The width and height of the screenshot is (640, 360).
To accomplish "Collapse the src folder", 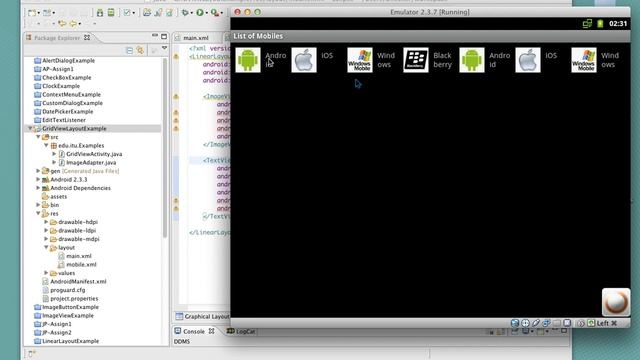I will [38, 137].
